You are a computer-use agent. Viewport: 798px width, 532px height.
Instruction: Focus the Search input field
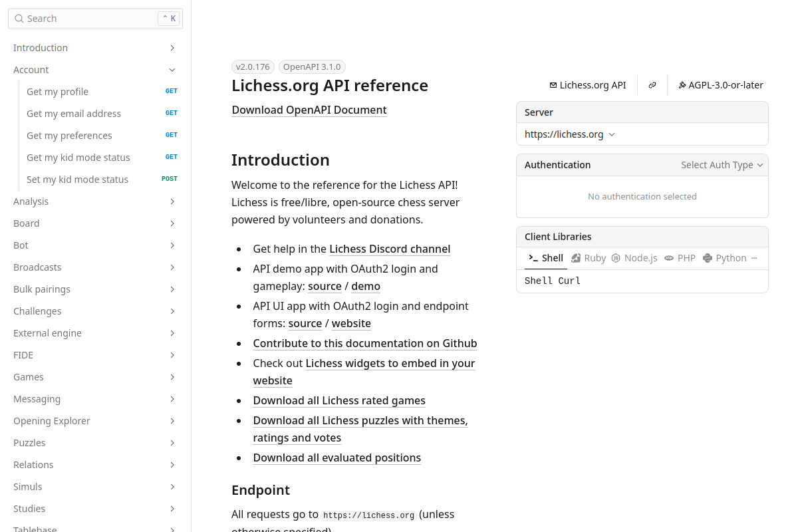coord(95,19)
